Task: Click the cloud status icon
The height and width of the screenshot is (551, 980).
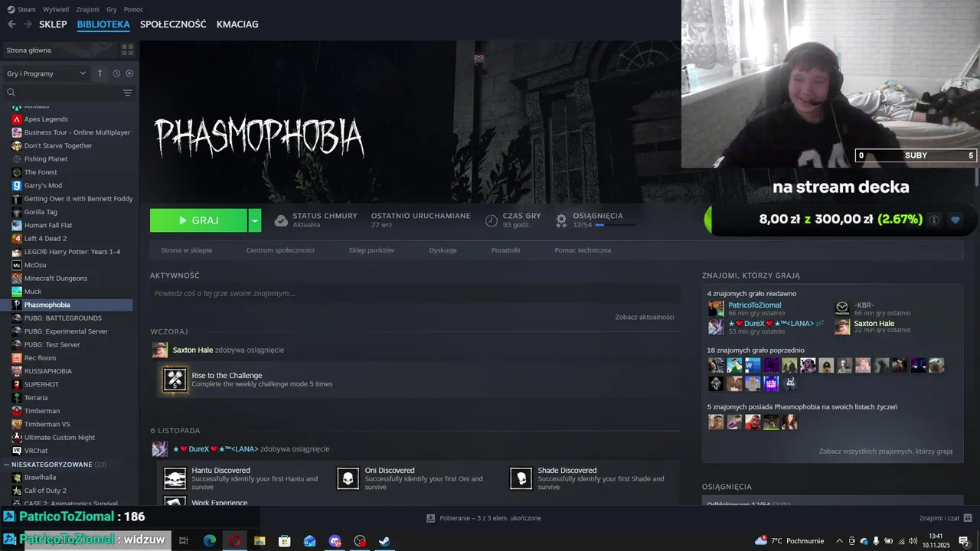Action: 281,220
